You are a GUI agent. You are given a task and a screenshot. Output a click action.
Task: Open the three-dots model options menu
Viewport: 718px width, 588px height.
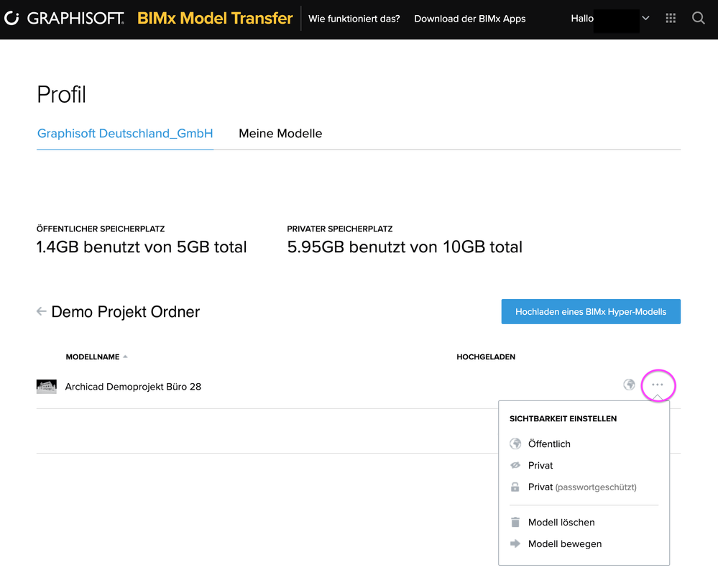click(x=658, y=385)
